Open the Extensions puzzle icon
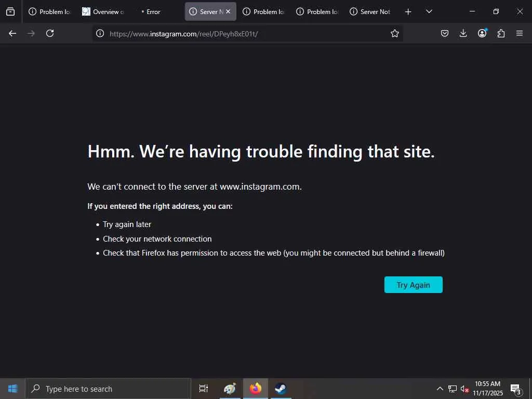The width and height of the screenshot is (532, 399). click(x=501, y=33)
